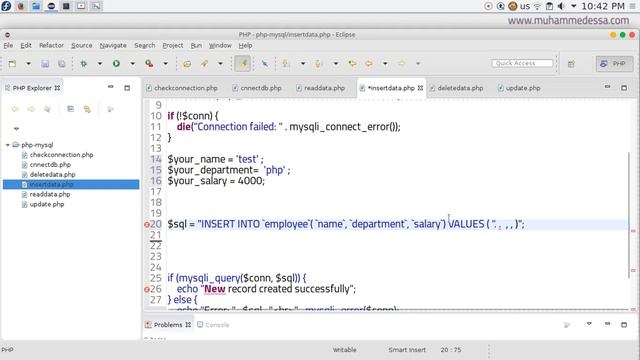This screenshot has height=360, width=640.
Task: Click the Last Edit Location icon
Action: [352, 64]
